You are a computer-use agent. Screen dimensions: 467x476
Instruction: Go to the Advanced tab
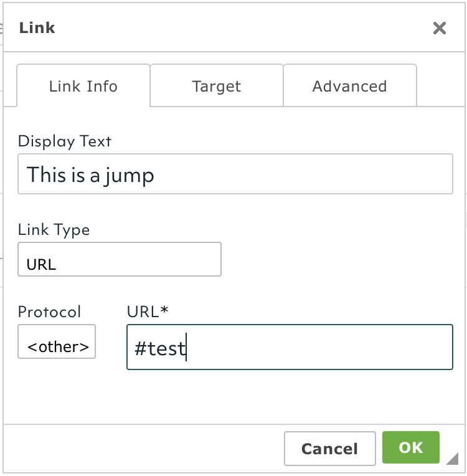tap(349, 86)
